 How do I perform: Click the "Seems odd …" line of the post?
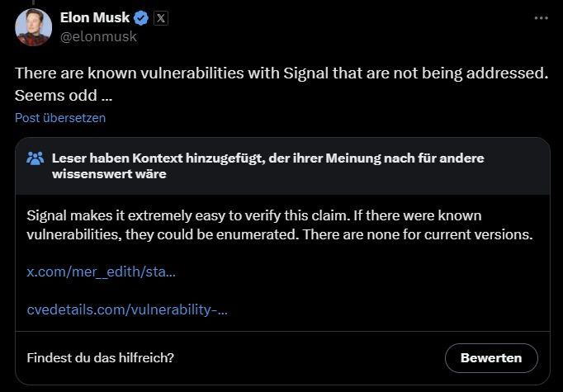(64, 95)
